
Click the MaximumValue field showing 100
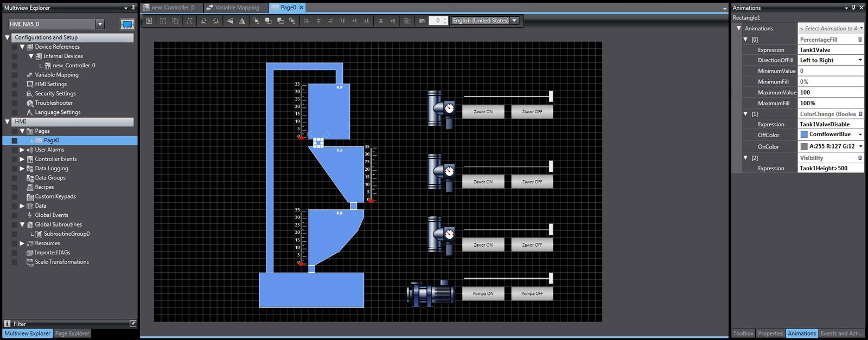click(831, 92)
